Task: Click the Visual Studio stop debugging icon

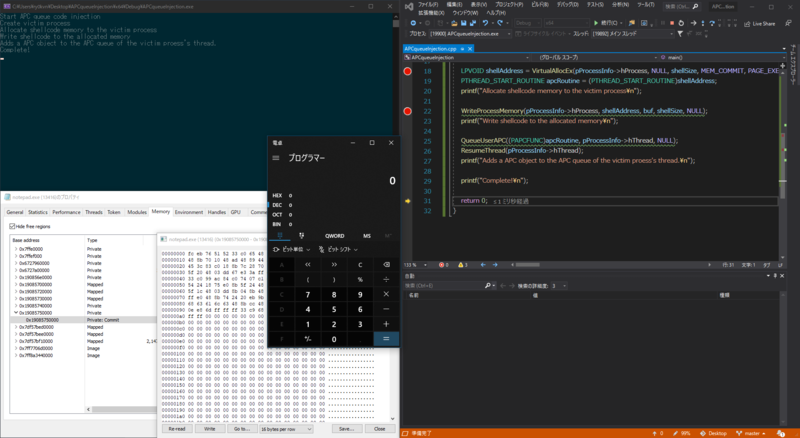Action: pos(671,23)
